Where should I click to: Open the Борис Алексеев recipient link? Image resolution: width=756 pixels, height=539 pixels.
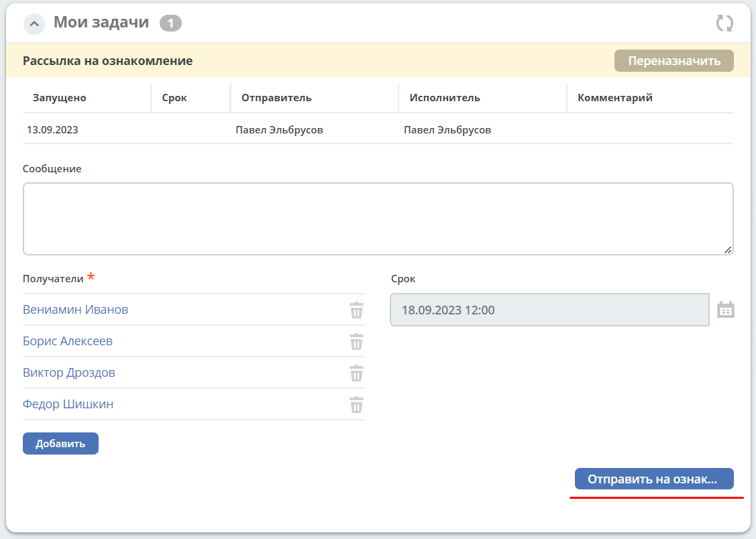68,341
